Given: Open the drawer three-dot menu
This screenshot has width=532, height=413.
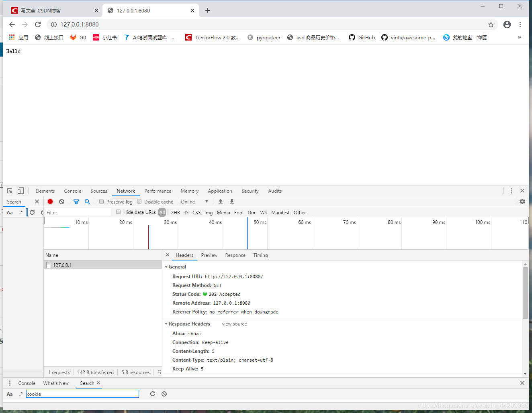Looking at the screenshot, I should [10, 383].
